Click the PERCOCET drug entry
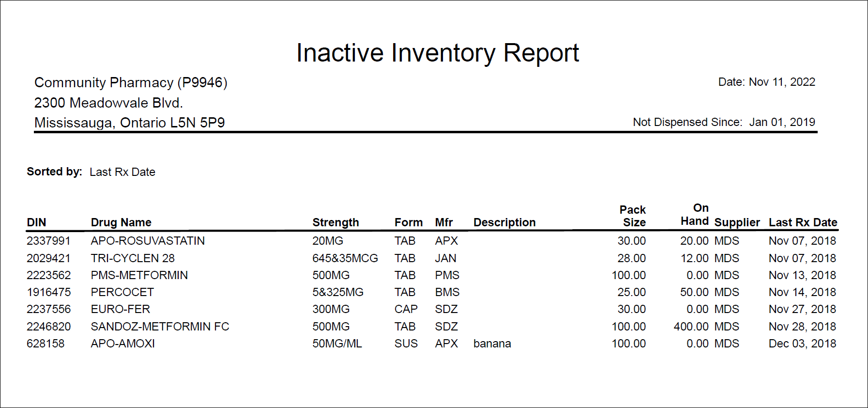868x408 pixels. 122,292
